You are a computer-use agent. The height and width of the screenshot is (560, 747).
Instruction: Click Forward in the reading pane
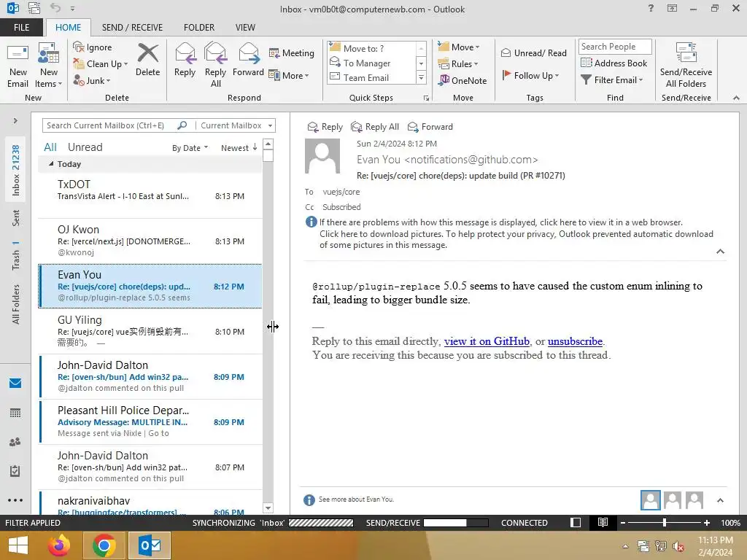click(430, 127)
